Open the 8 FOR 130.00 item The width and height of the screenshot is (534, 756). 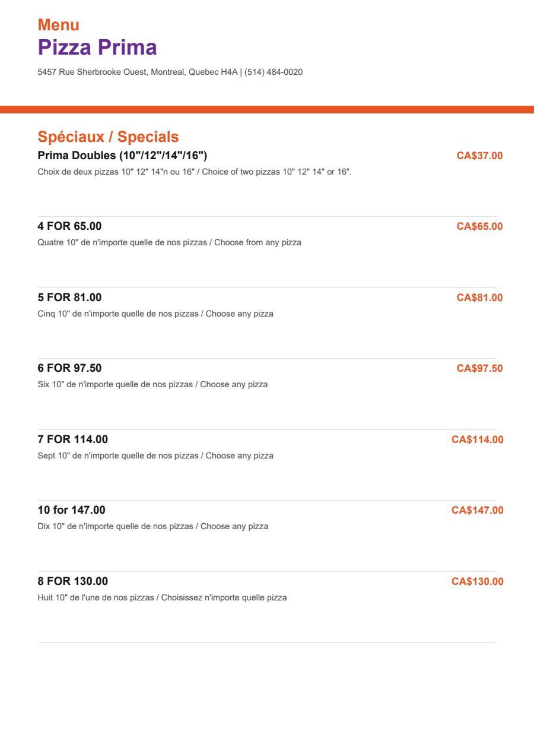(x=73, y=581)
